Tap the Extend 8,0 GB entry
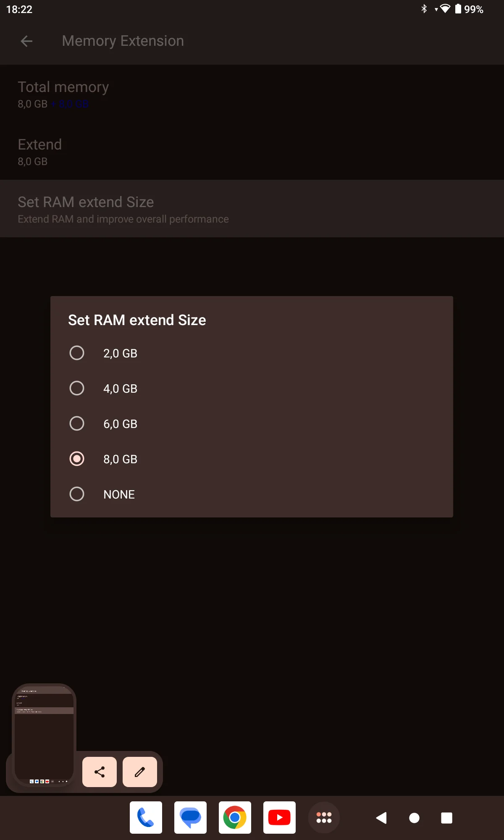Image resolution: width=504 pixels, height=840 pixels. [x=252, y=152]
